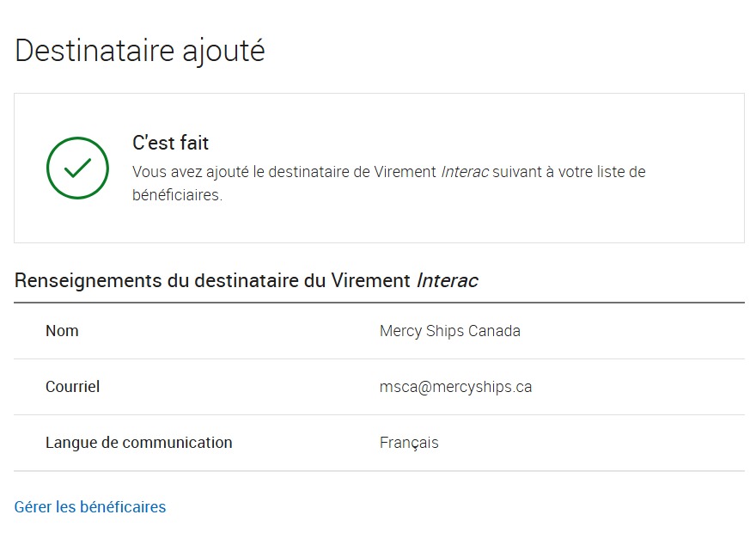Image resolution: width=756 pixels, height=533 pixels.
Task: Open the Gérer les bénéficaires link
Action: coord(90,507)
